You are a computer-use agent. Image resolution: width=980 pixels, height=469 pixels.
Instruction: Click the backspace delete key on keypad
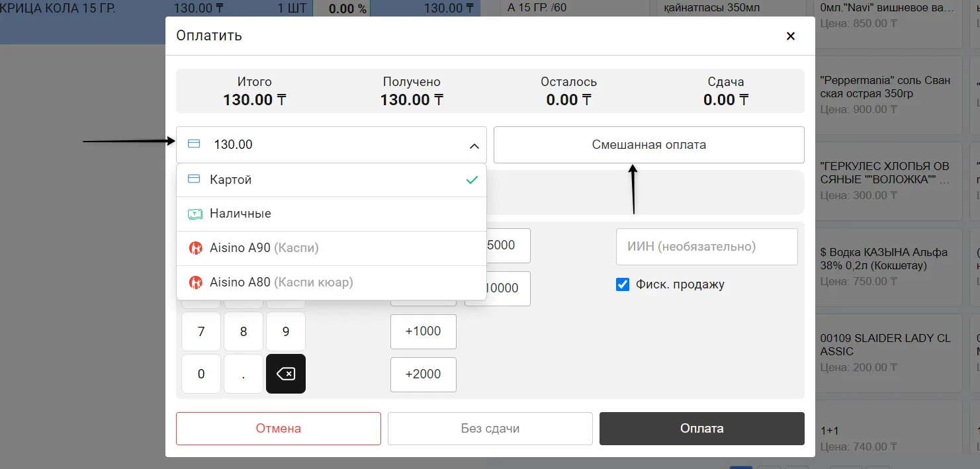point(285,374)
